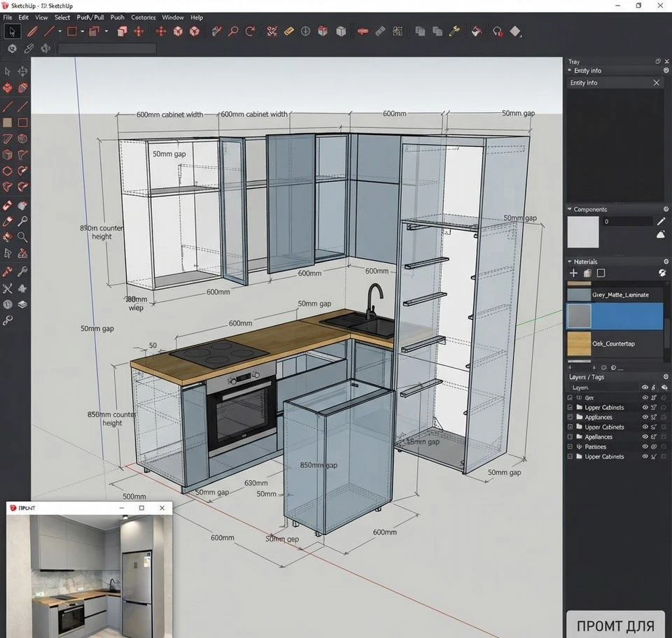Open the Layers / Tags panel options

(x=666, y=376)
